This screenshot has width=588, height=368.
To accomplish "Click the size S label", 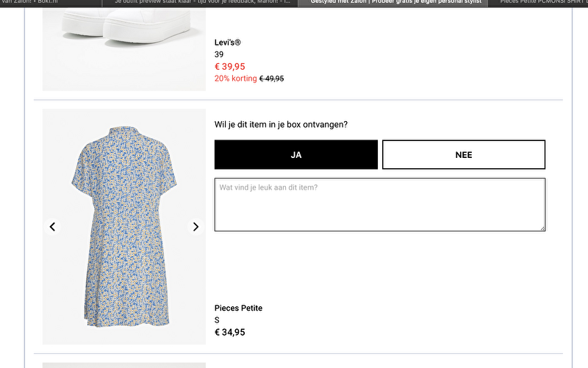I will [x=217, y=320].
